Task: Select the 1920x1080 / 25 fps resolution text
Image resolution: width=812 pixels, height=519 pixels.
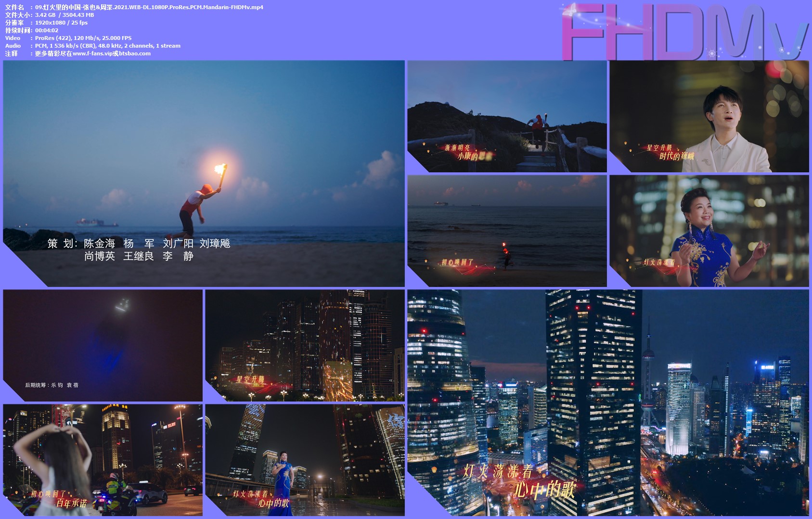Action: pyautogui.click(x=61, y=23)
